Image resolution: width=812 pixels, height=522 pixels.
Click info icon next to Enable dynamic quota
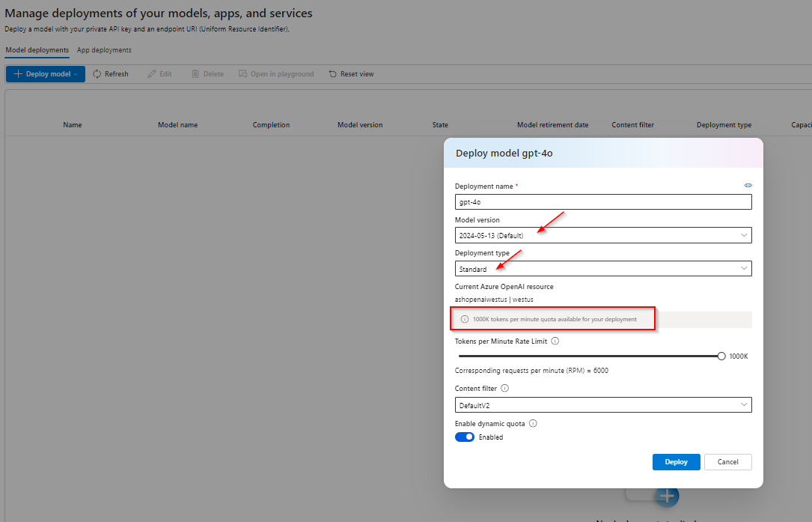[533, 423]
